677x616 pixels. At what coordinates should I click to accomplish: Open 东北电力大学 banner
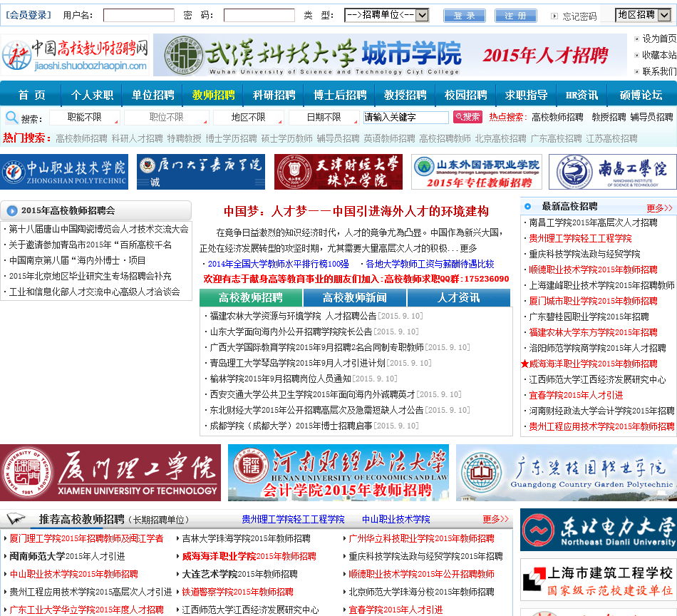(x=599, y=530)
